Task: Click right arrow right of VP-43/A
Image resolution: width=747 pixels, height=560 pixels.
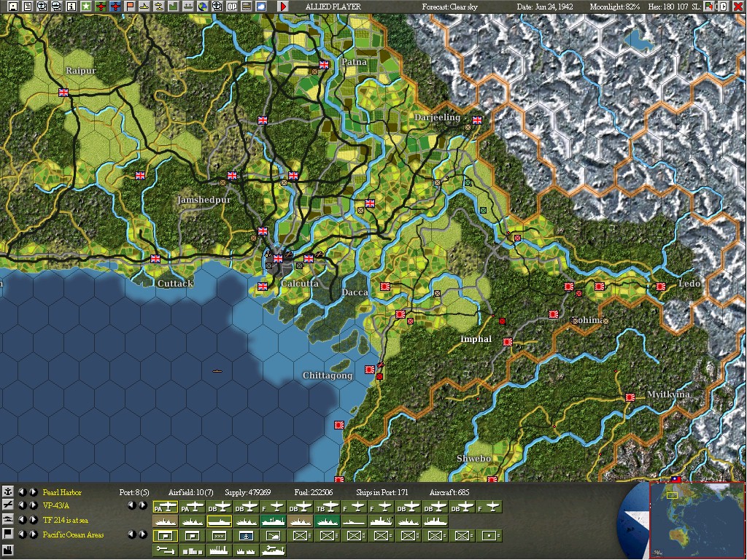Action: click(142, 505)
